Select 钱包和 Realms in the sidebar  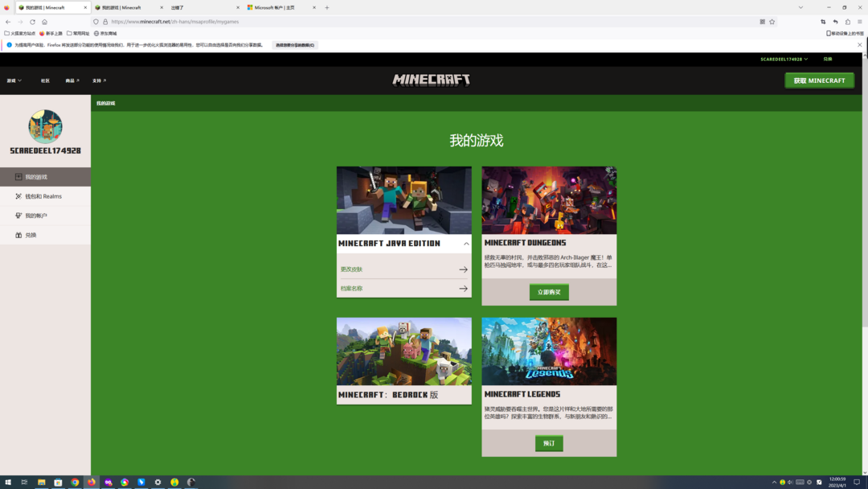click(45, 196)
